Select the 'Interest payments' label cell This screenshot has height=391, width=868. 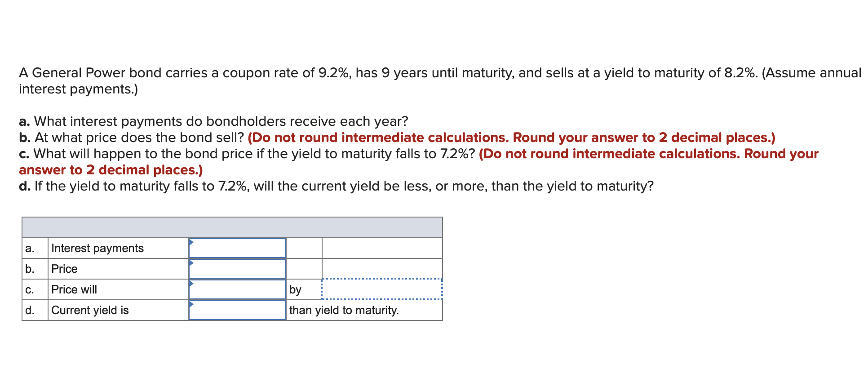click(x=97, y=248)
